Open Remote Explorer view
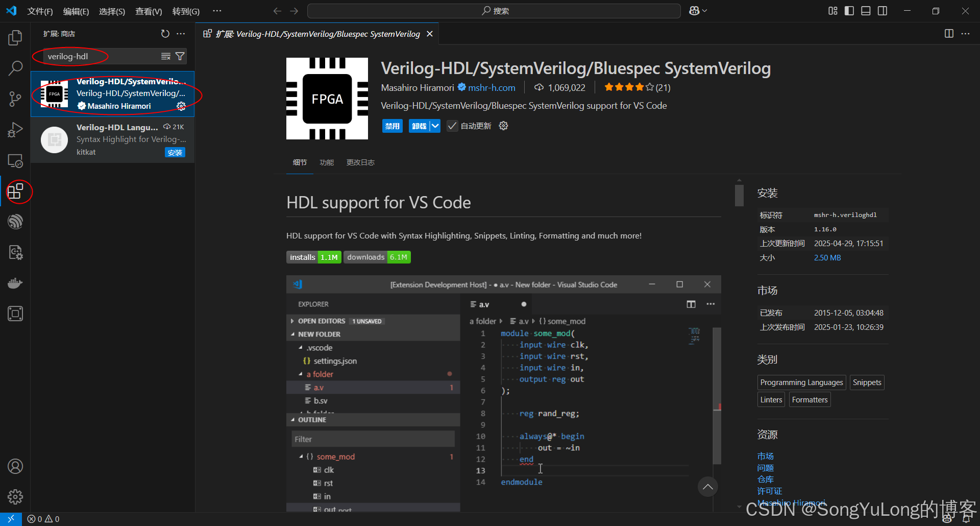 (15, 161)
